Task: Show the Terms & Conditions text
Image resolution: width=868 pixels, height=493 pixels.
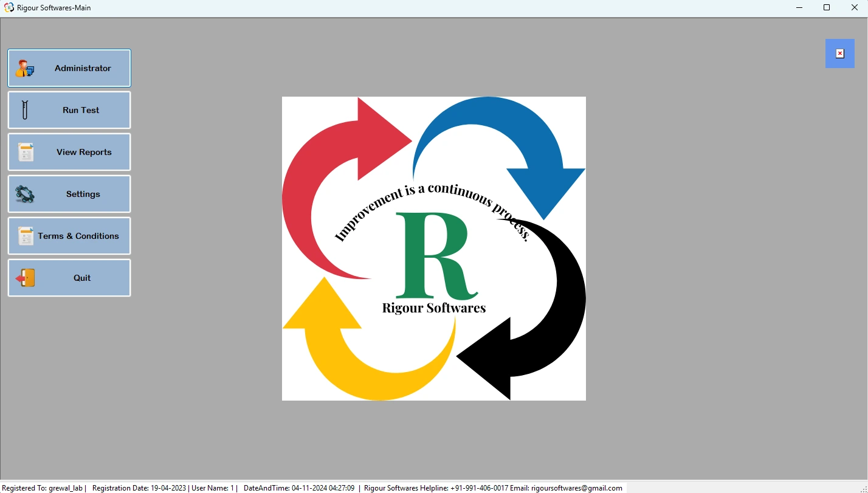Action: (x=78, y=236)
